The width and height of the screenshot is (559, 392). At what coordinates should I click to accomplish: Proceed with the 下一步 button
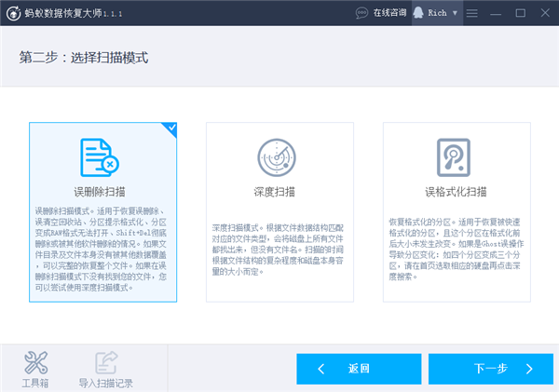(x=491, y=369)
